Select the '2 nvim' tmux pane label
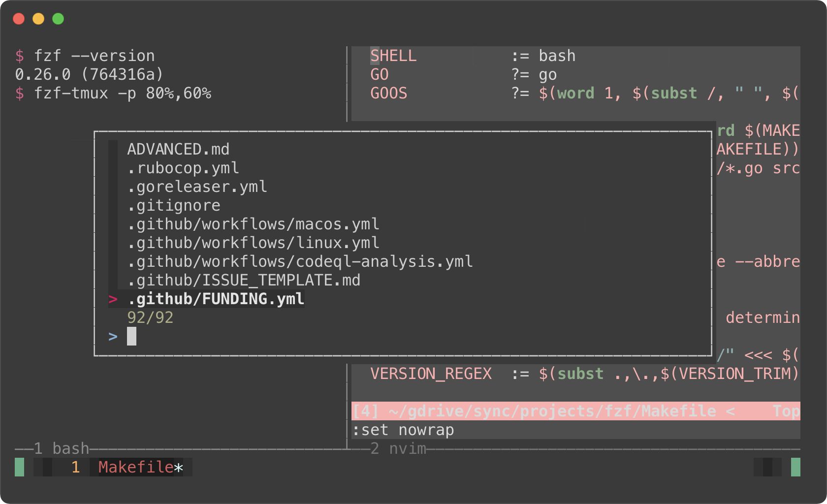The height and width of the screenshot is (504, 827). point(398,448)
